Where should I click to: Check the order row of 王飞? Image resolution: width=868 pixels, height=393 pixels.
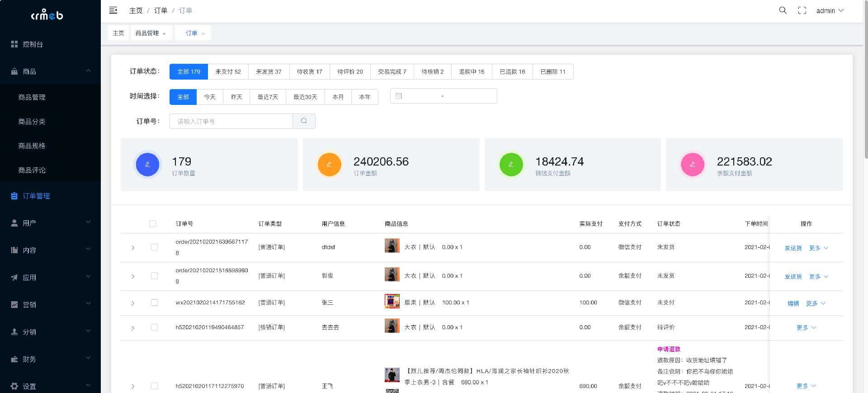coord(154,386)
